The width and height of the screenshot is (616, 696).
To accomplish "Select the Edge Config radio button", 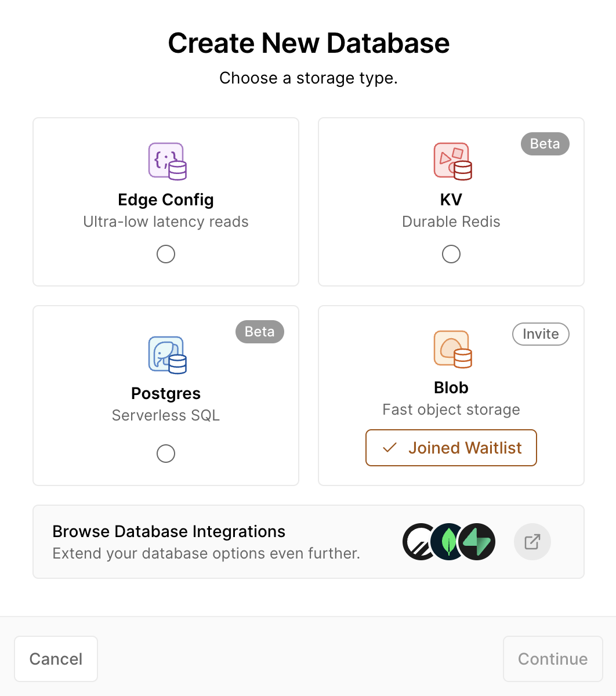I will pyautogui.click(x=166, y=254).
